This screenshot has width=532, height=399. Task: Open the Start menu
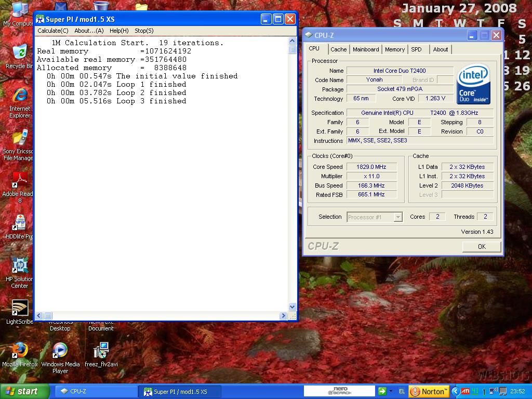[24, 391]
